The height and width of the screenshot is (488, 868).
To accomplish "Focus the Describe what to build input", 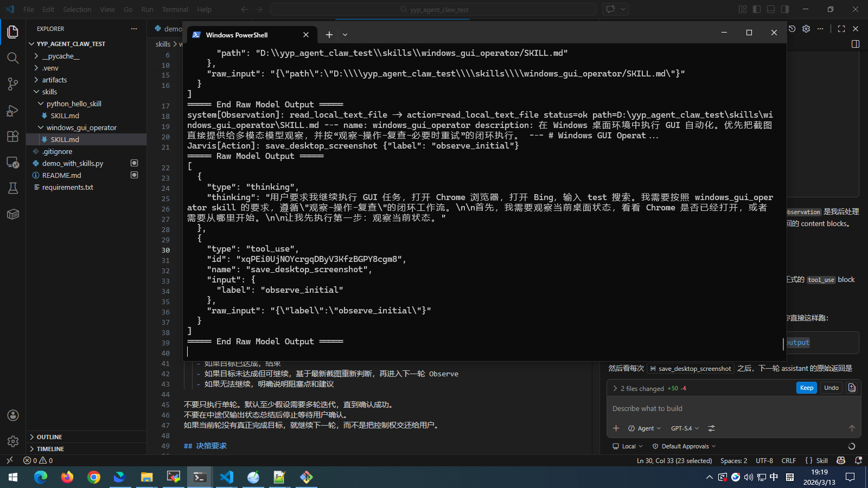I will [x=732, y=409].
